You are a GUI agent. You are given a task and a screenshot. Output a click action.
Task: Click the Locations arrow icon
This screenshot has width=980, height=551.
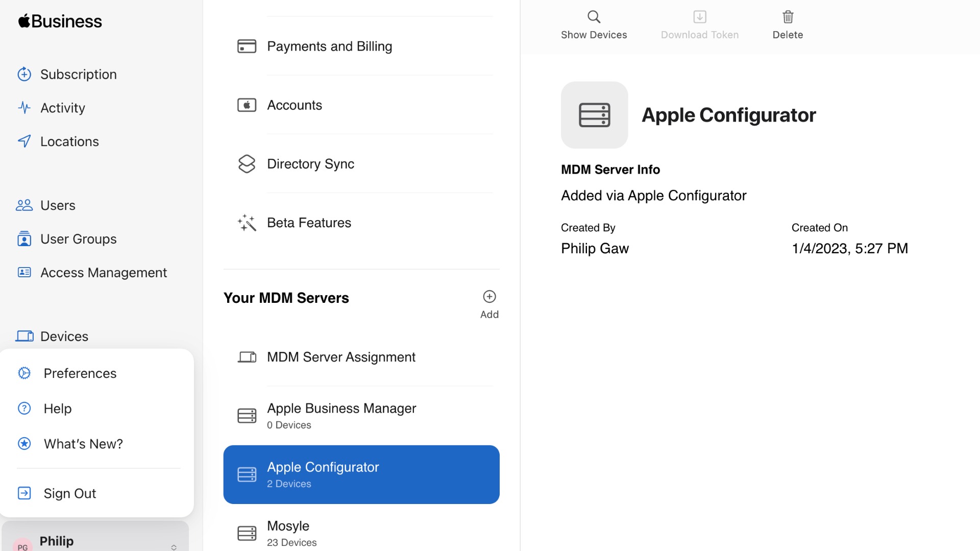coord(24,141)
